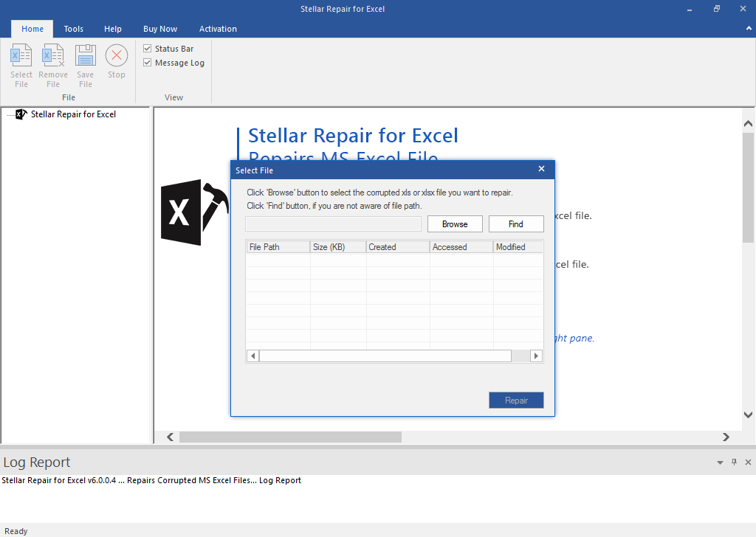Click the File Path column header
This screenshot has width=756, height=537.
coord(278,247)
